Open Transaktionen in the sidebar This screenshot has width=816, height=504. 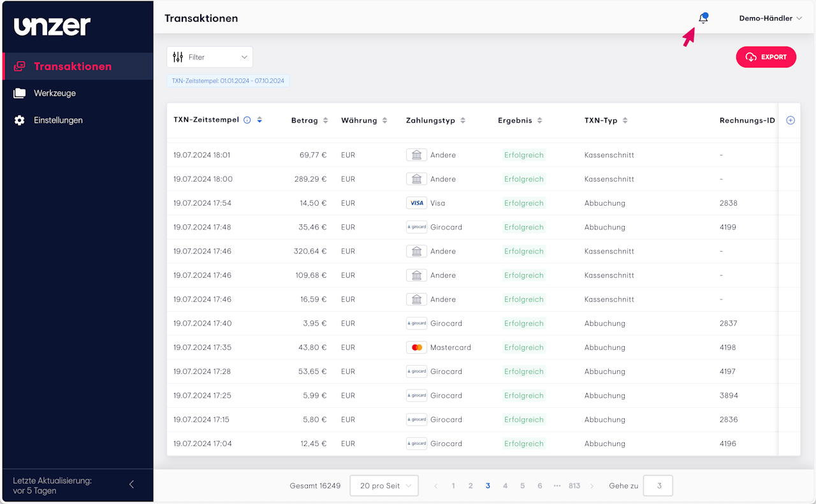pyautogui.click(x=72, y=66)
